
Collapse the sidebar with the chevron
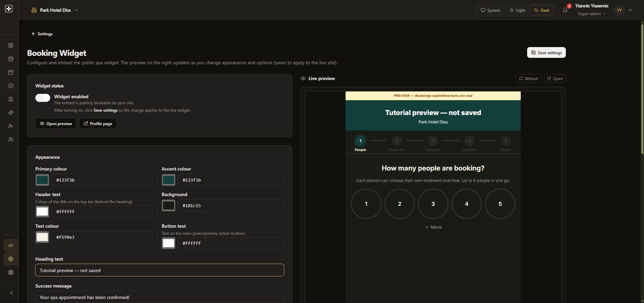point(11,293)
